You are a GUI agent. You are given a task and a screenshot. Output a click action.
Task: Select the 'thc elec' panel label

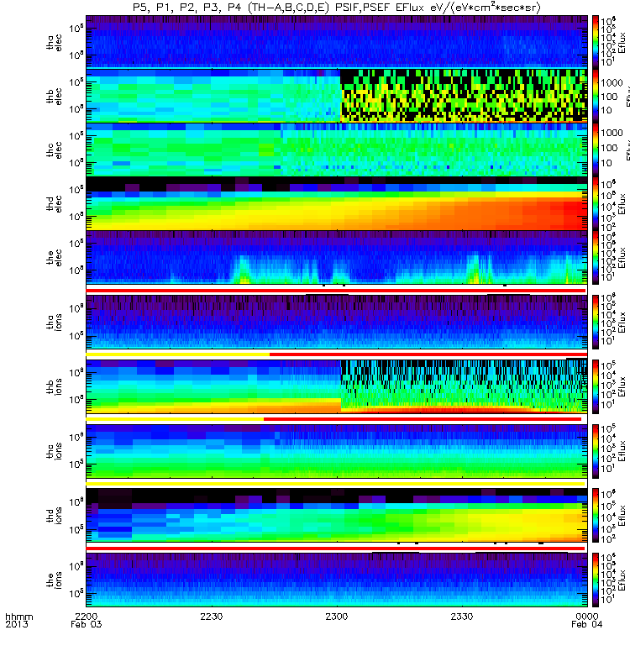point(54,150)
